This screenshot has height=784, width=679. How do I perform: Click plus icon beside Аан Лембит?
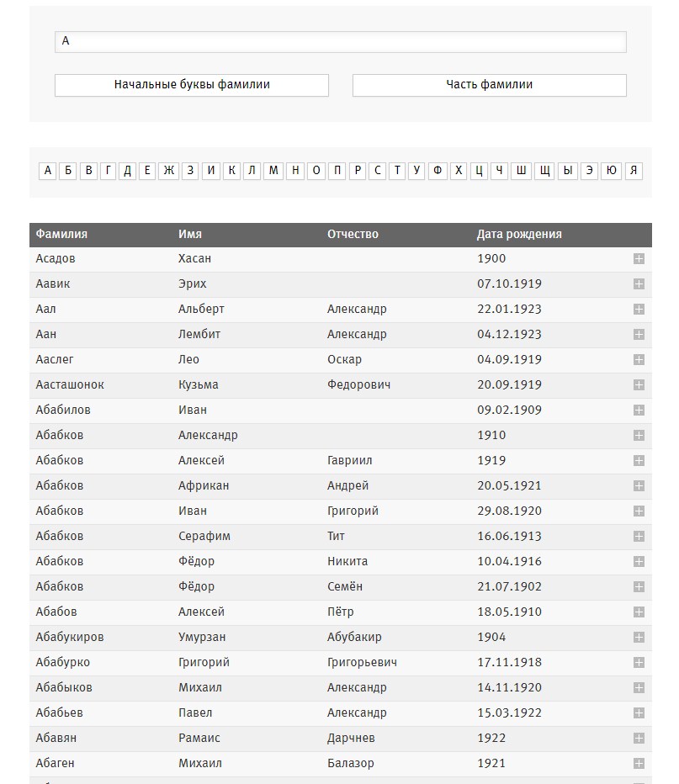pyautogui.click(x=639, y=334)
